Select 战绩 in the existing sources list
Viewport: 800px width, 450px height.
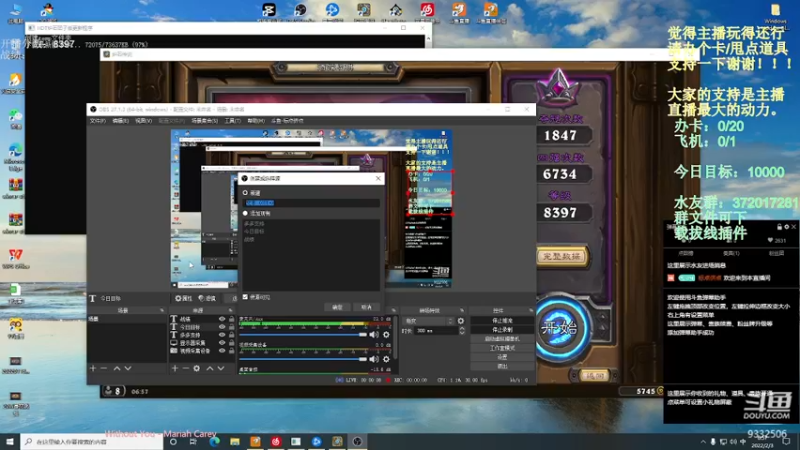[x=249, y=239]
